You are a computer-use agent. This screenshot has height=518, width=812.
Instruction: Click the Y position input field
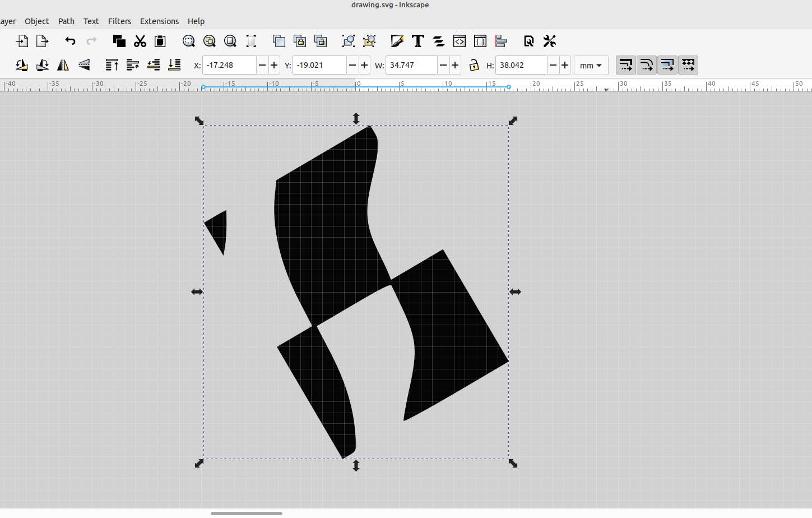click(x=319, y=65)
